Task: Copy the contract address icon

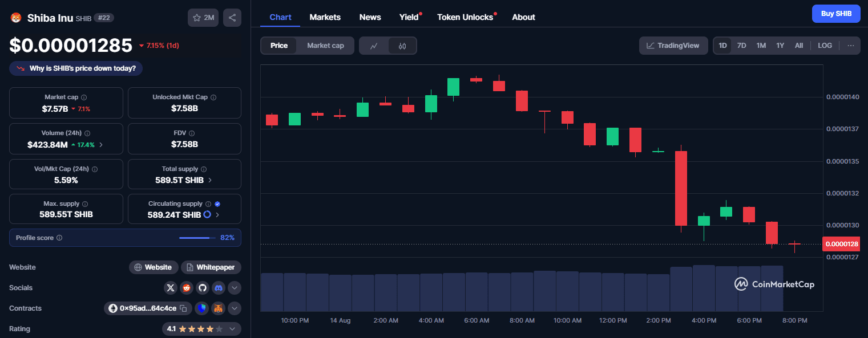Action: click(x=183, y=308)
